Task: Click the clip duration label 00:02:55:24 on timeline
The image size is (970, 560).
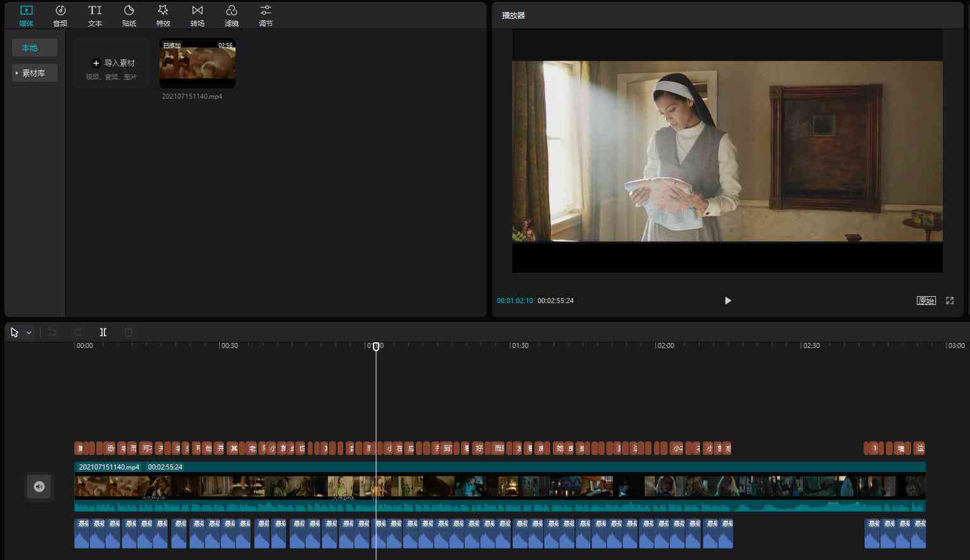Action: (165, 467)
